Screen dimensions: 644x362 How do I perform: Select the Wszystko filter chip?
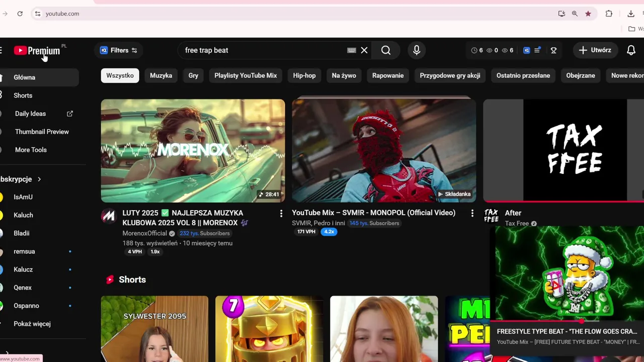(120, 75)
